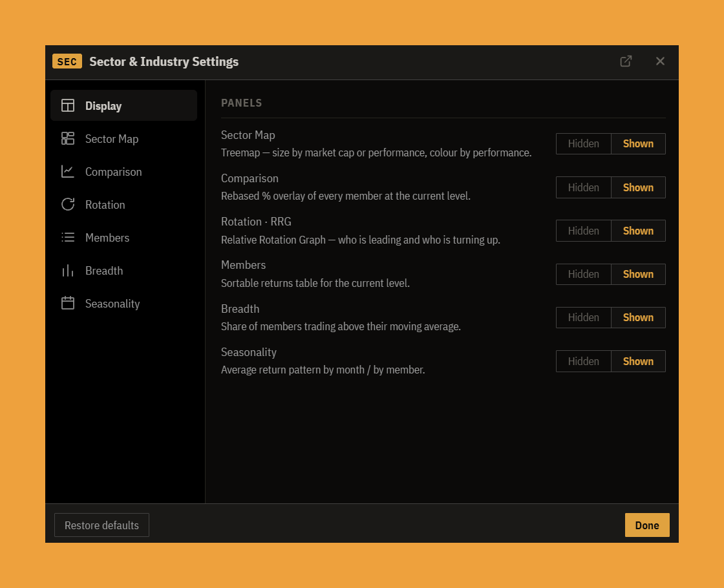The width and height of the screenshot is (724, 588).
Task: Click the 'Sector & Industry Settings' title text
Action: click(164, 62)
